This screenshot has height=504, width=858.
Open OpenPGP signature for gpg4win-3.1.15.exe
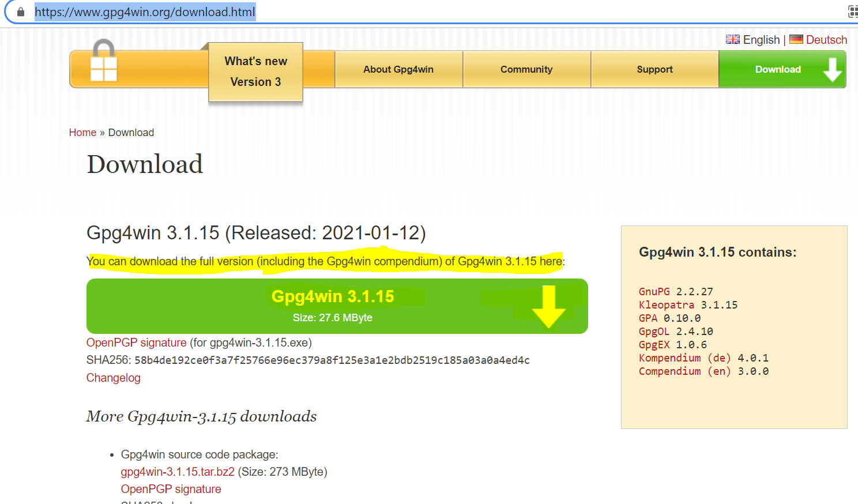point(136,343)
